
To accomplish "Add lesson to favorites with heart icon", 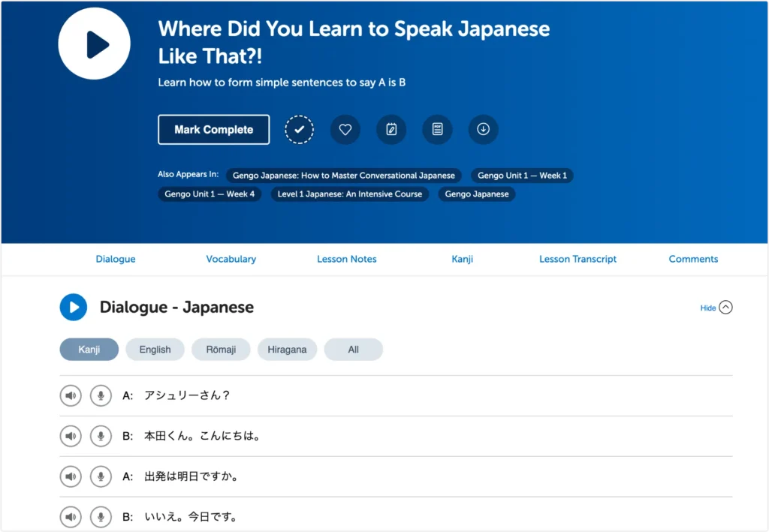I will point(345,129).
